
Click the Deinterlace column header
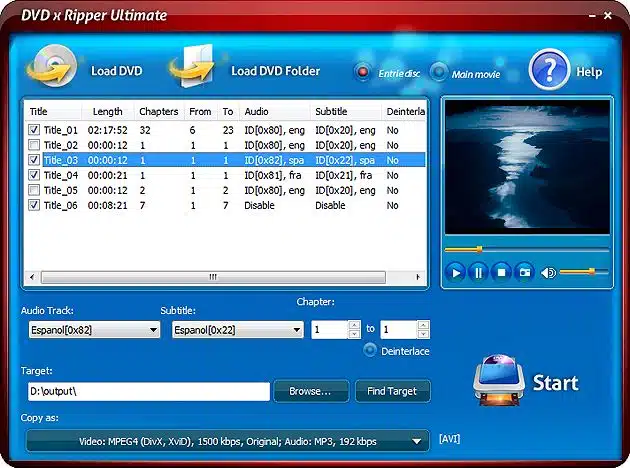403,111
